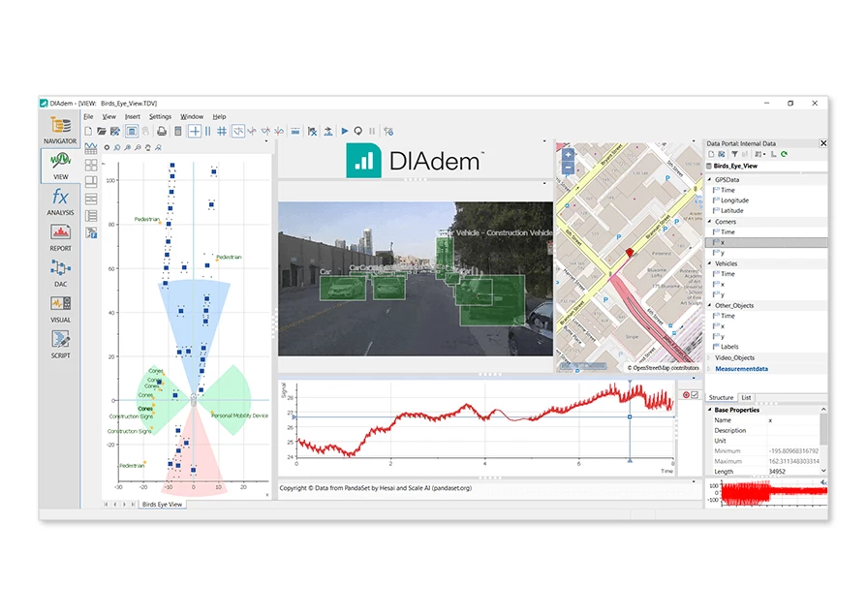Collapse the GPSData channel group
This screenshot has height=616, width=867.
tap(710, 179)
